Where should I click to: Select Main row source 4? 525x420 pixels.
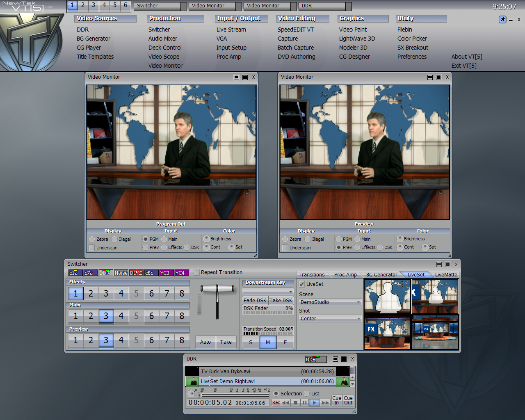pos(121,316)
